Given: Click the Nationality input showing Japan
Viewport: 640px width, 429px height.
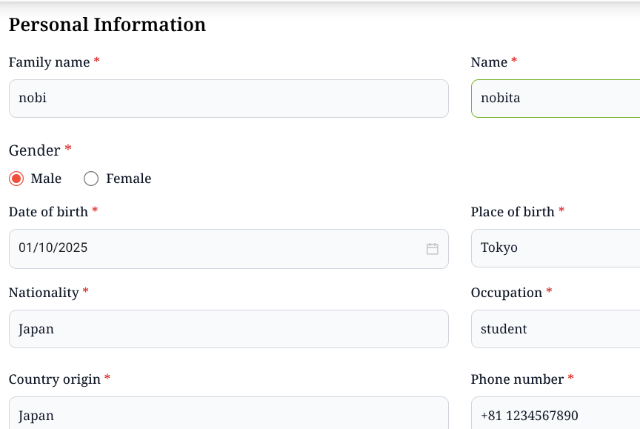Looking at the screenshot, I should tap(228, 329).
